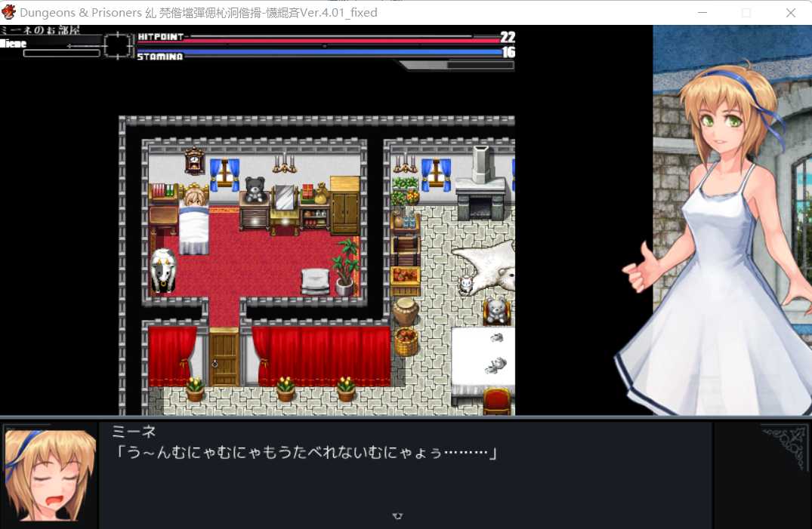Click the vanity mirror in the bedroom

[284, 198]
